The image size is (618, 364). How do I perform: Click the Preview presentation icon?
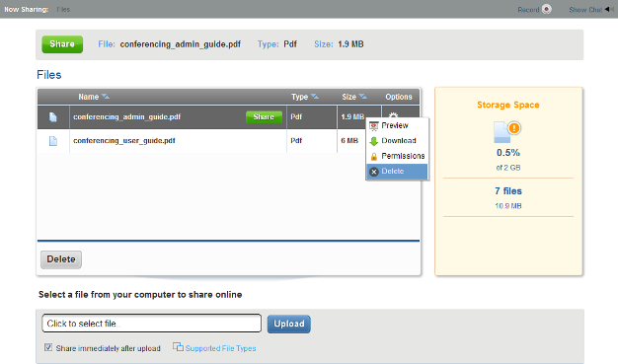373,126
